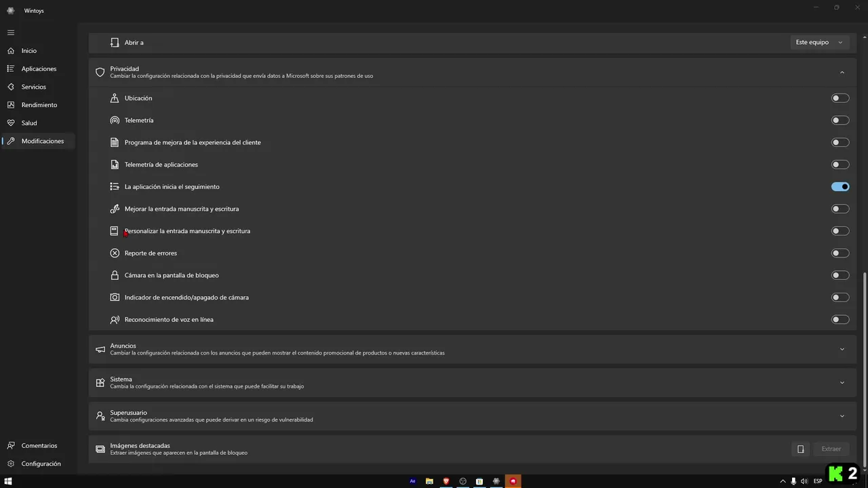Disable La aplicación inicia el seguimiento toggle
868x488 pixels.
click(x=840, y=186)
